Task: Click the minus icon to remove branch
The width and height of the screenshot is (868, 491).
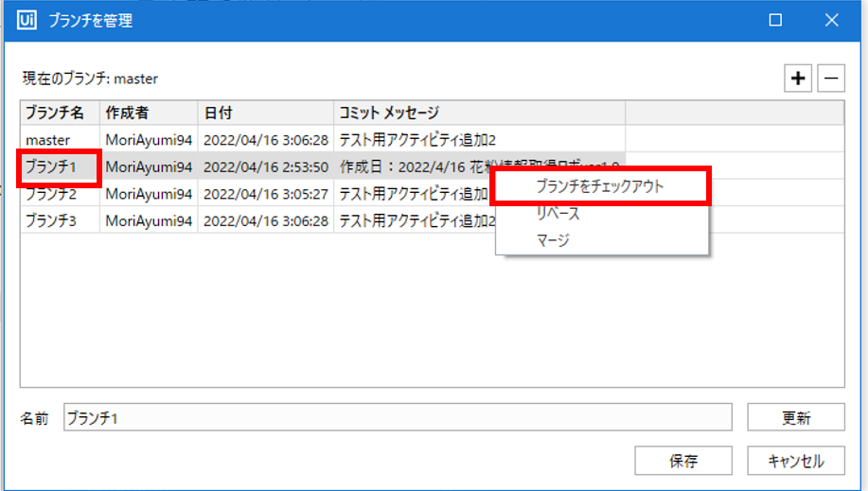Action: click(x=831, y=79)
